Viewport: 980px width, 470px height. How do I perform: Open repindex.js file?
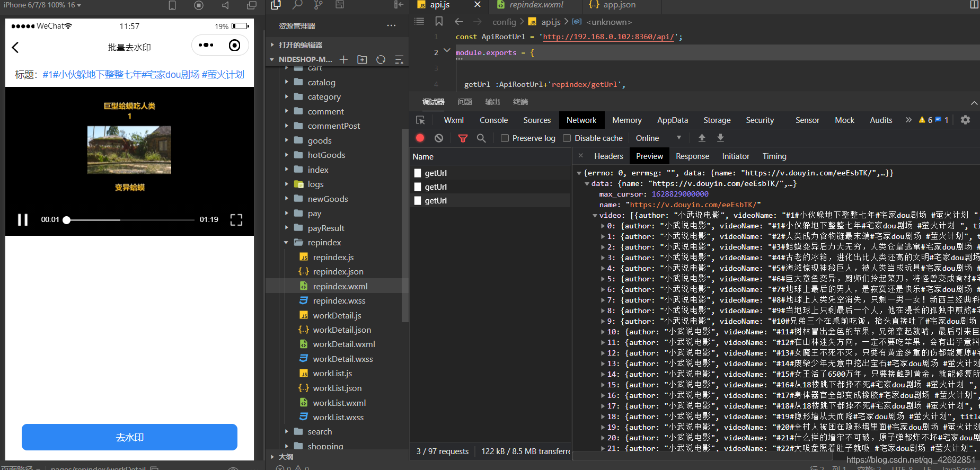(333, 257)
